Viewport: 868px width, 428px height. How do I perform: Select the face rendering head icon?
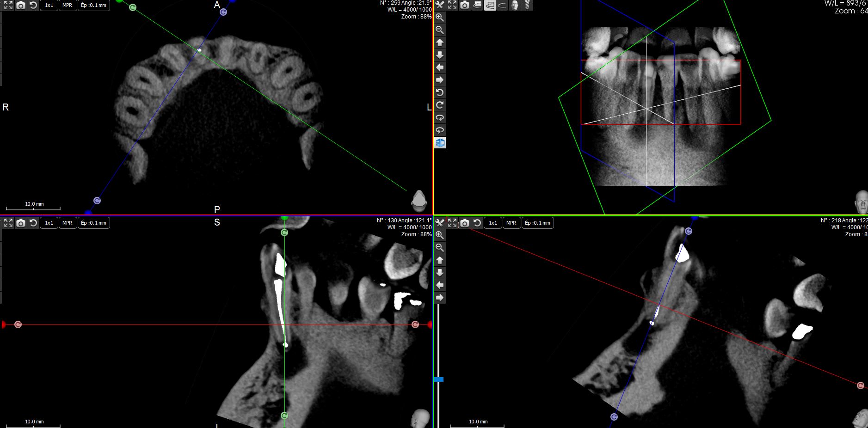point(515,5)
